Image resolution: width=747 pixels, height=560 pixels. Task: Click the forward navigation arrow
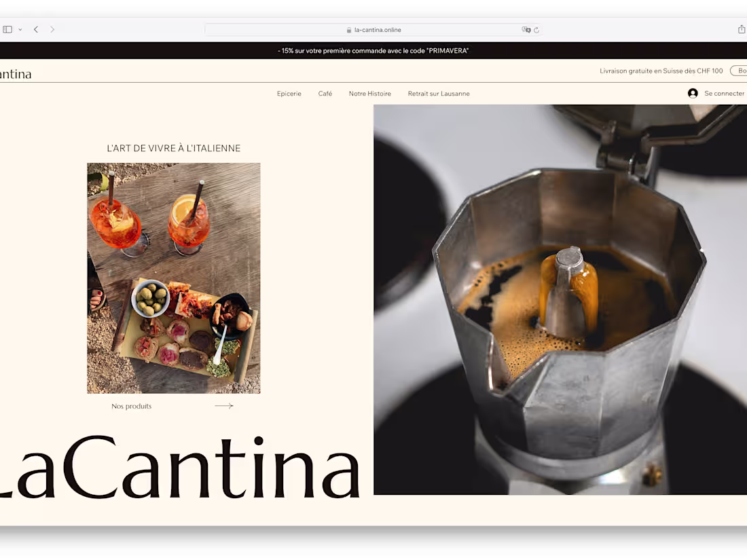[x=52, y=29]
